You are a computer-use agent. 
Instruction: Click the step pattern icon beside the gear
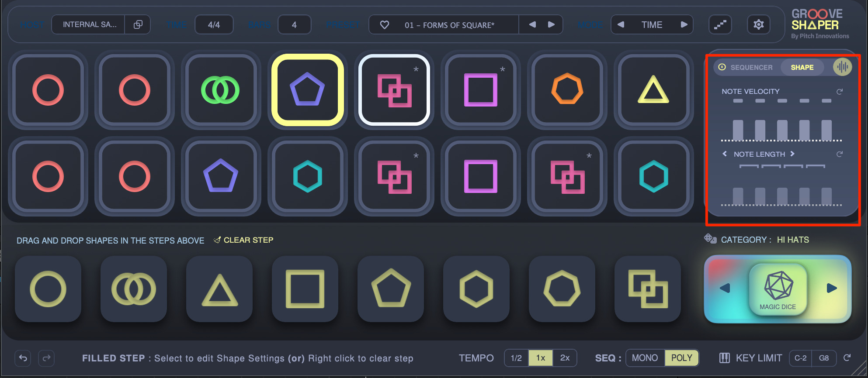coord(720,24)
